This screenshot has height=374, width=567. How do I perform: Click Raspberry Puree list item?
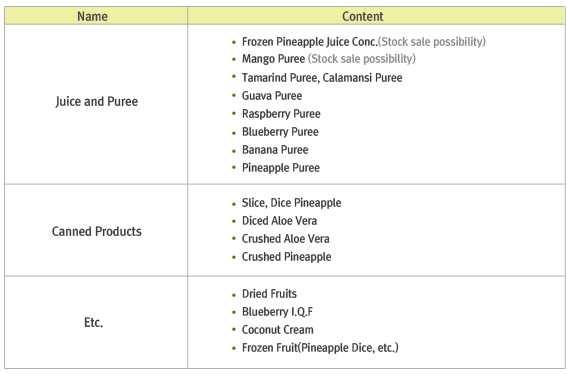point(281,114)
